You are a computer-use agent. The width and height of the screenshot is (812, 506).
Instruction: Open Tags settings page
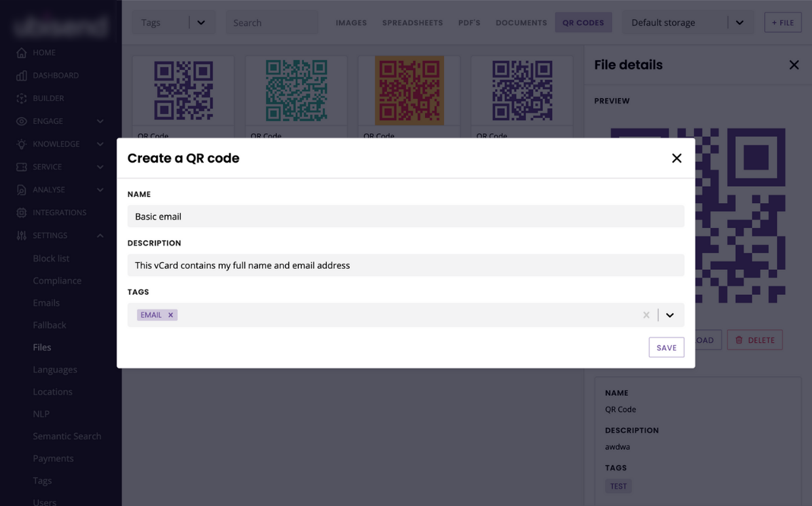point(42,481)
